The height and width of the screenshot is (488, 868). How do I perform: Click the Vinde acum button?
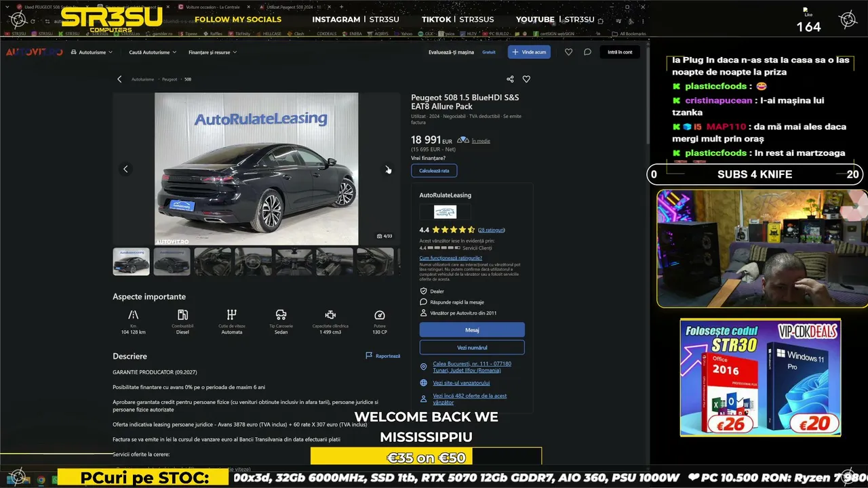(529, 52)
